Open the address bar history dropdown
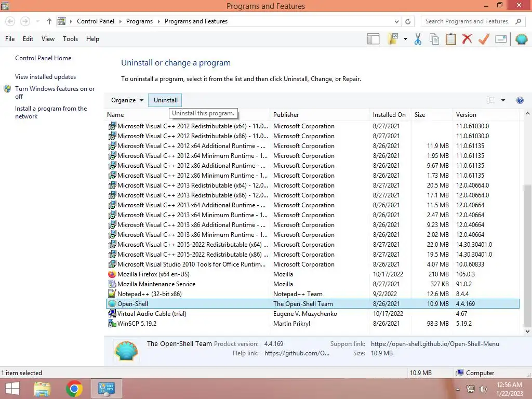 396,21
